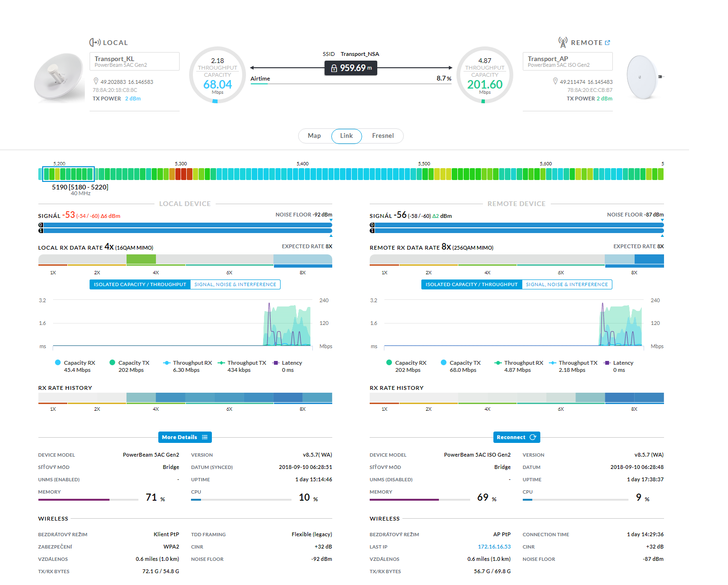The width and height of the screenshot is (728, 585).
Task: Click local TX power value 2 dBm
Action: (133, 99)
